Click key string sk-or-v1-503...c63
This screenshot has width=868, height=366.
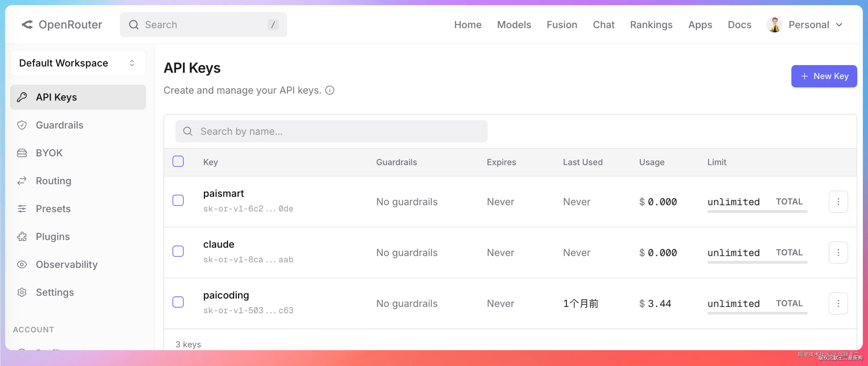248,310
